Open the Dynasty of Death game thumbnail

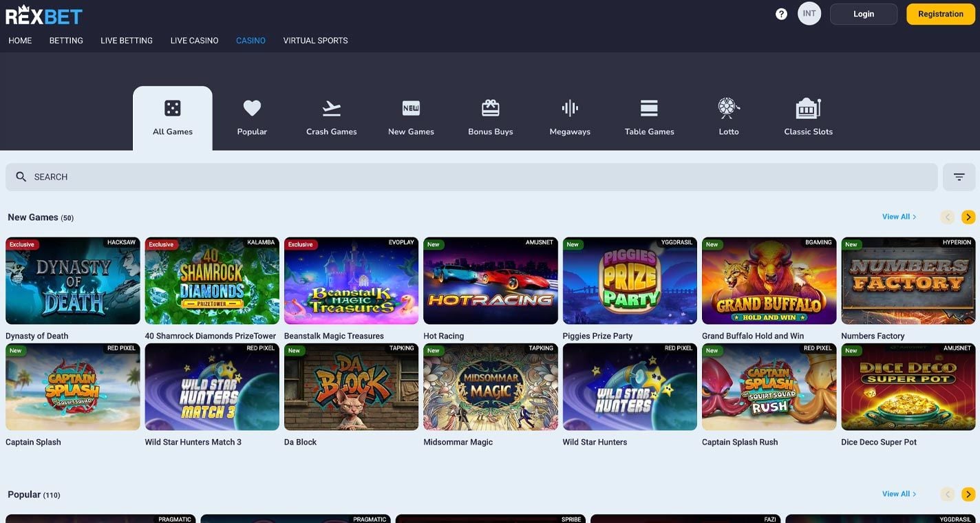(x=73, y=281)
